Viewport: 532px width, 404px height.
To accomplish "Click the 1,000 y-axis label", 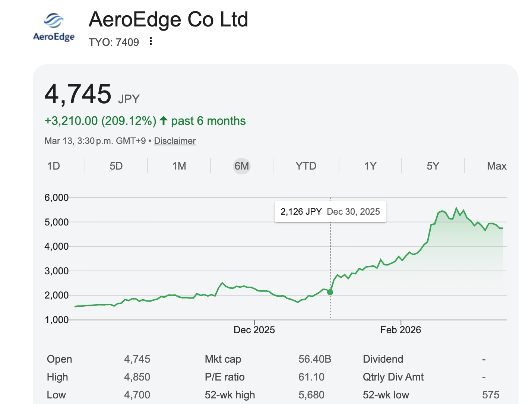I will click(57, 320).
